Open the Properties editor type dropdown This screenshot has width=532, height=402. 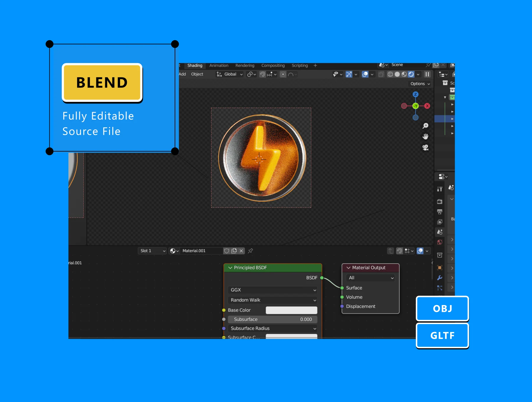[443, 177]
